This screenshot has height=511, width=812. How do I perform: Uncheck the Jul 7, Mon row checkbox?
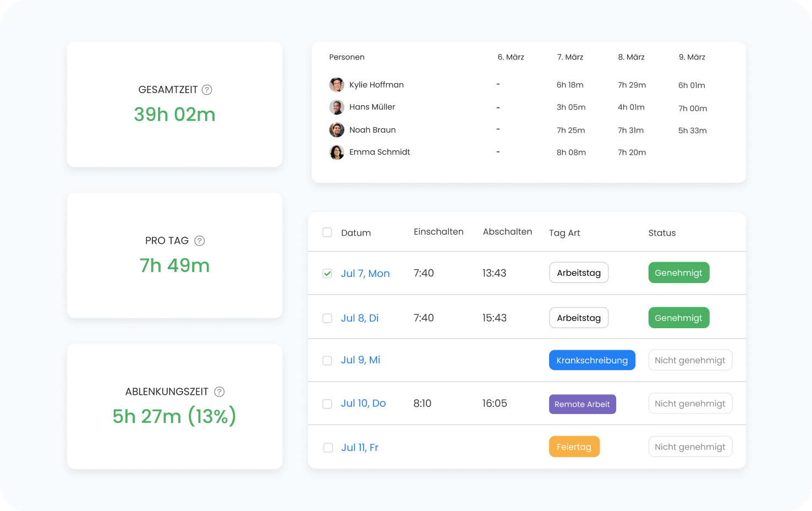tap(327, 274)
